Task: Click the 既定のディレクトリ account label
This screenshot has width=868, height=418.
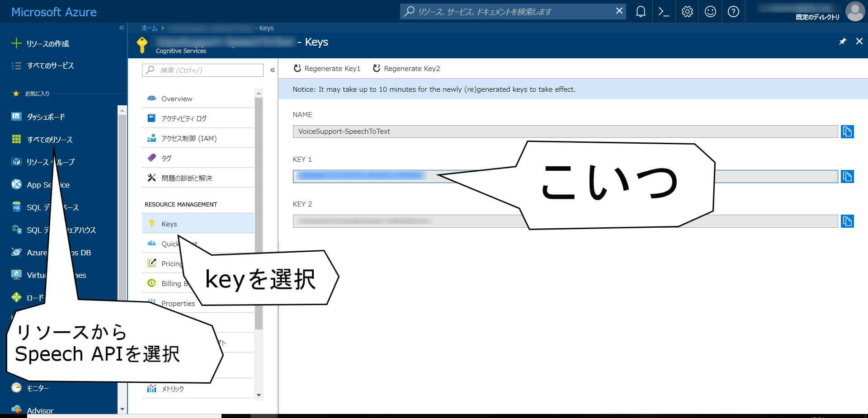Action: (x=817, y=17)
